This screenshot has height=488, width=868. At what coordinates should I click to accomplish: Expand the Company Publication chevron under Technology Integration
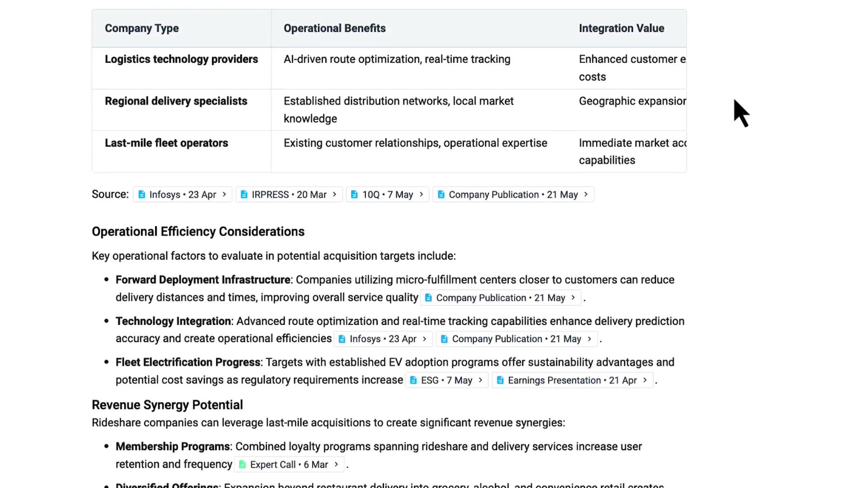(x=590, y=339)
